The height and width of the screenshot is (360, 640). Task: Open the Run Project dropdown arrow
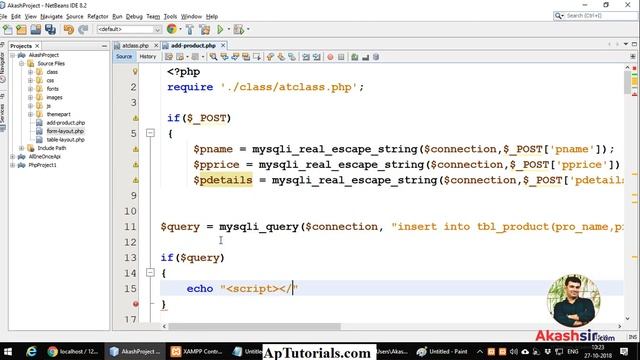[228, 29]
